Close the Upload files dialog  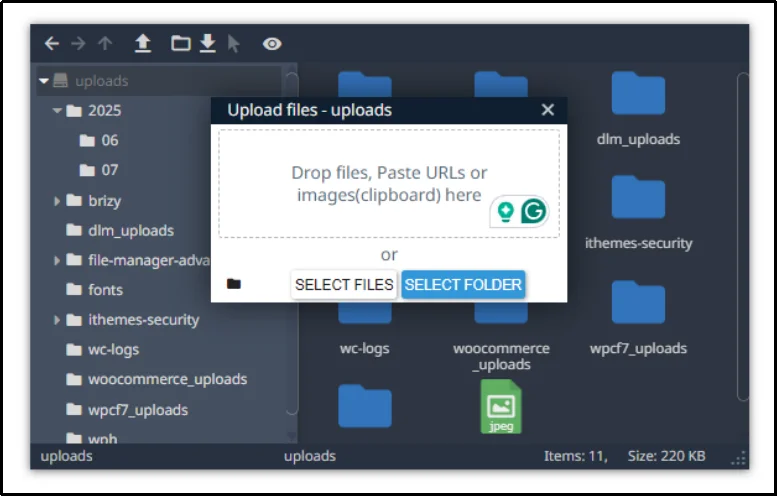[x=547, y=110]
